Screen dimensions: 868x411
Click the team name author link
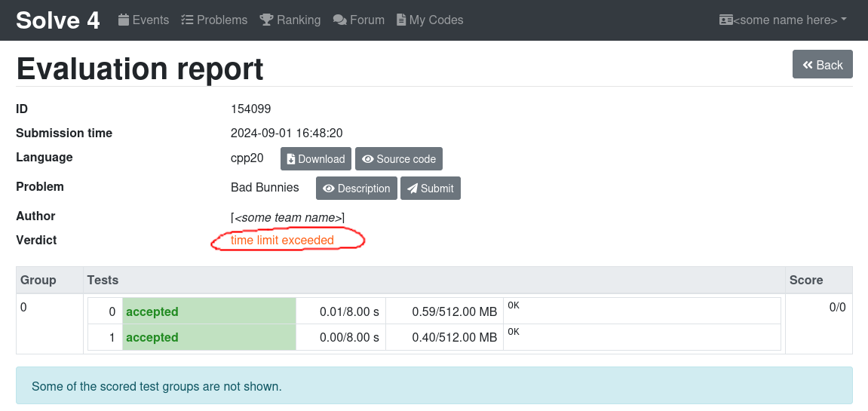(x=288, y=217)
